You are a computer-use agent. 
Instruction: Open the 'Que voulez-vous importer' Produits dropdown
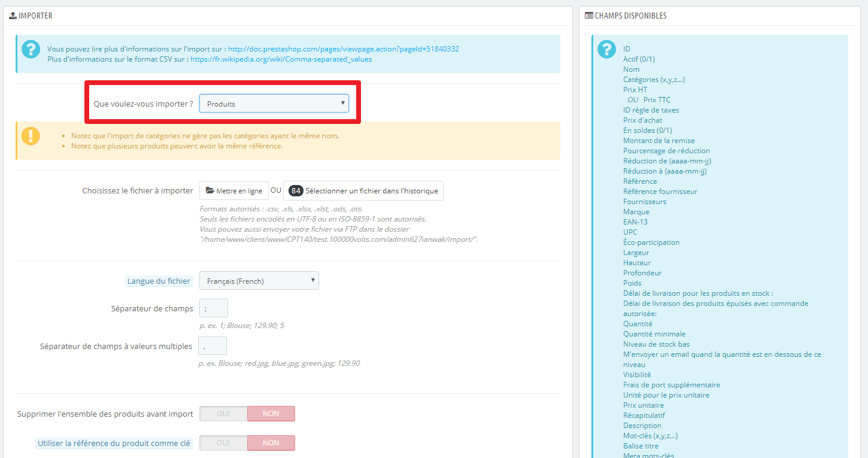click(274, 104)
